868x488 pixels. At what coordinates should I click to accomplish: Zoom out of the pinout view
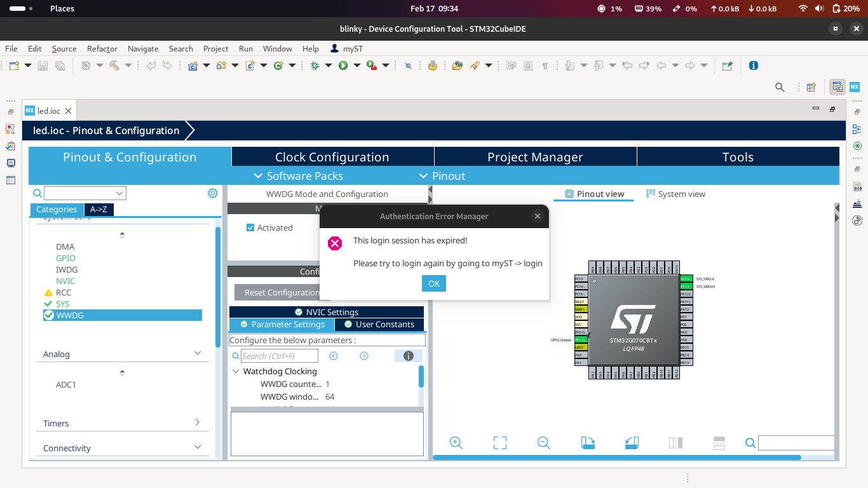click(543, 442)
